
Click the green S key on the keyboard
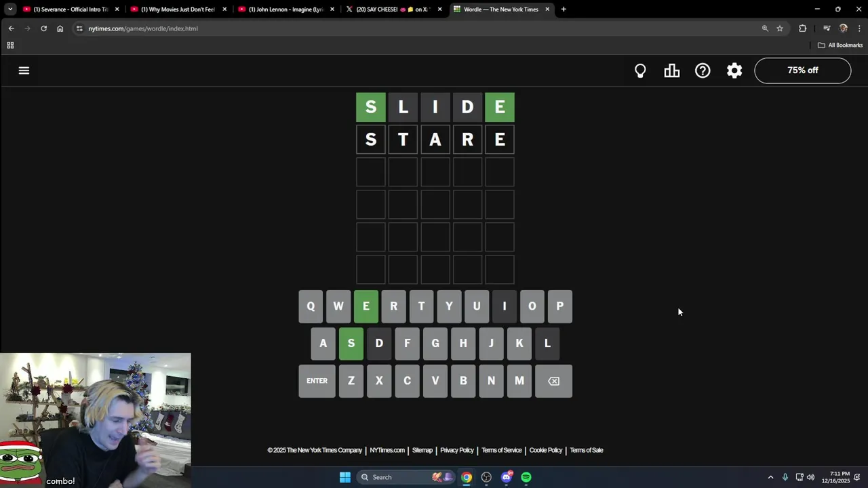[x=351, y=344]
